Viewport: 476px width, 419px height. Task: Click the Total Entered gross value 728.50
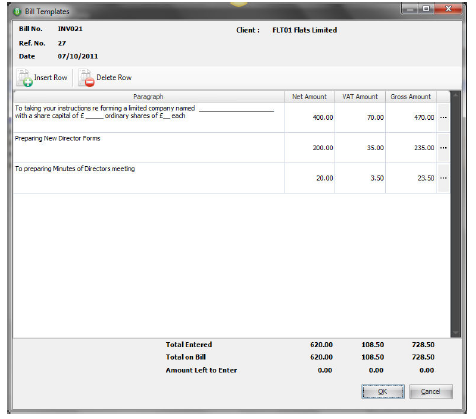coord(423,345)
